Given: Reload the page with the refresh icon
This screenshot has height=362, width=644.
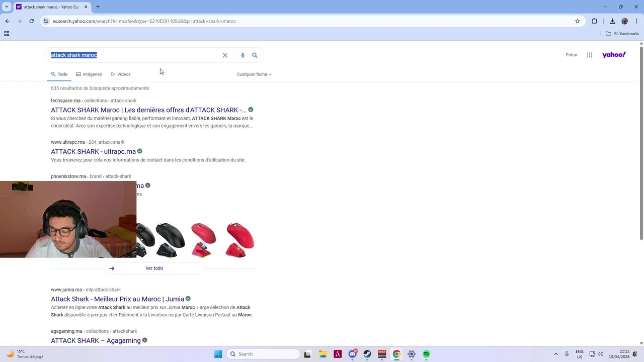Looking at the screenshot, I should 31,21.
